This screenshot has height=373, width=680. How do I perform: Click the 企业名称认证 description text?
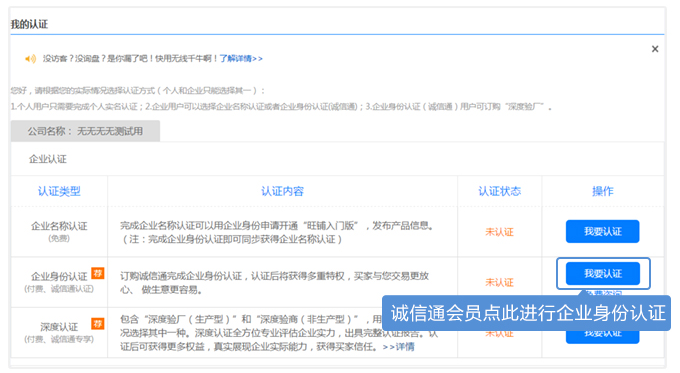(277, 232)
